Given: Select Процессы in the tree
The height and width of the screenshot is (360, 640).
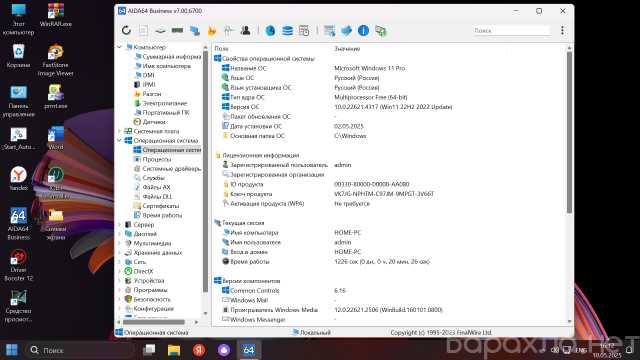Looking at the screenshot, I should pyautogui.click(x=157, y=159).
